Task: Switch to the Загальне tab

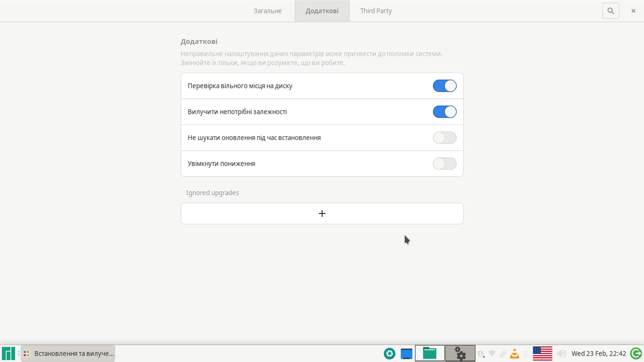Action: pos(268,11)
